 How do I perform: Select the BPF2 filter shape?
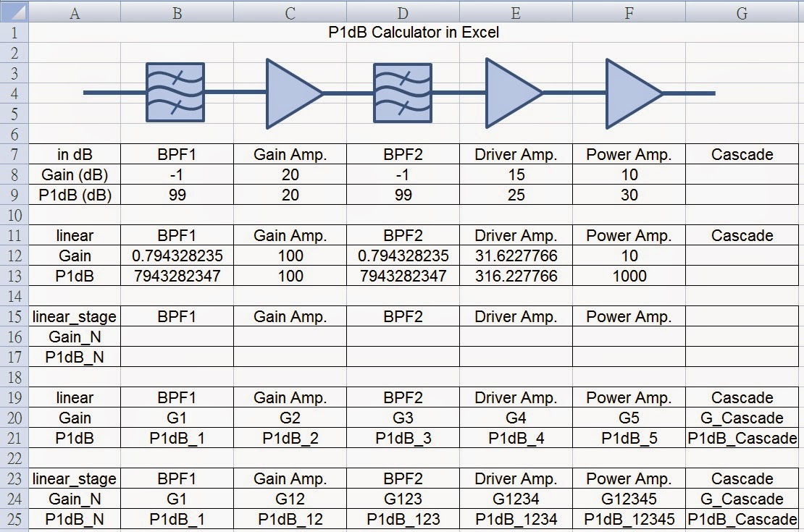point(402,93)
